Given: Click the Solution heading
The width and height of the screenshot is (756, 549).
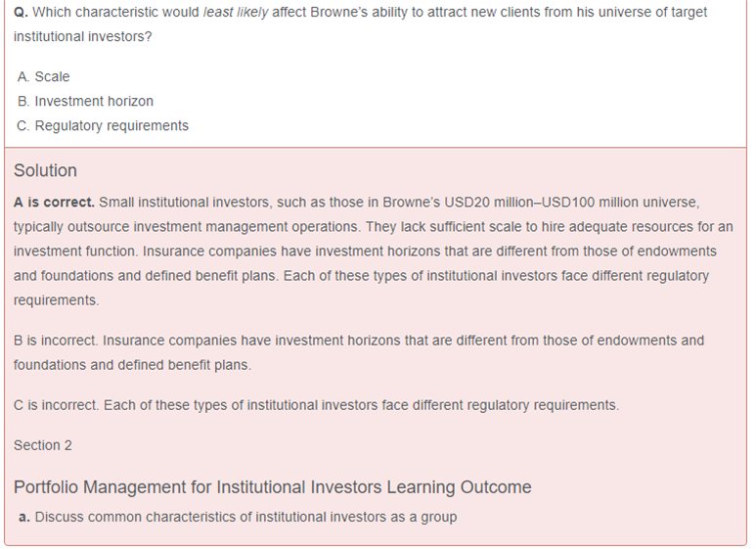Looking at the screenshot, I should (x=45, y=170).
